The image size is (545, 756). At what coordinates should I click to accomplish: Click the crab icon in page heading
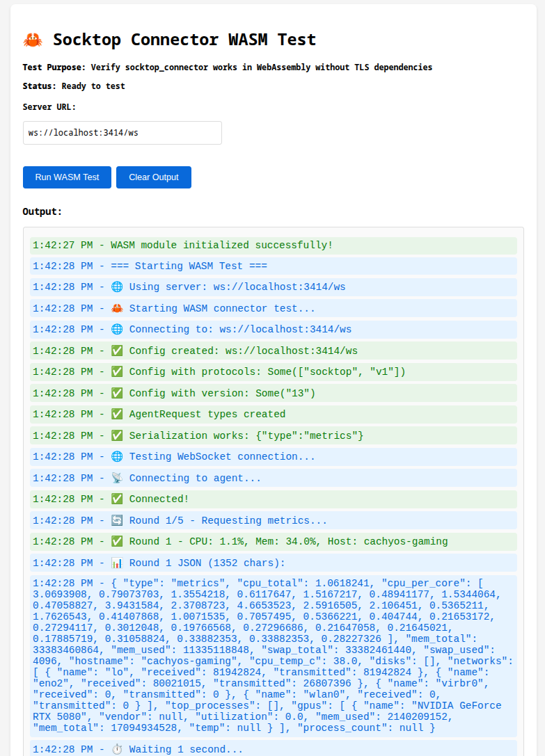pos(32,40)
